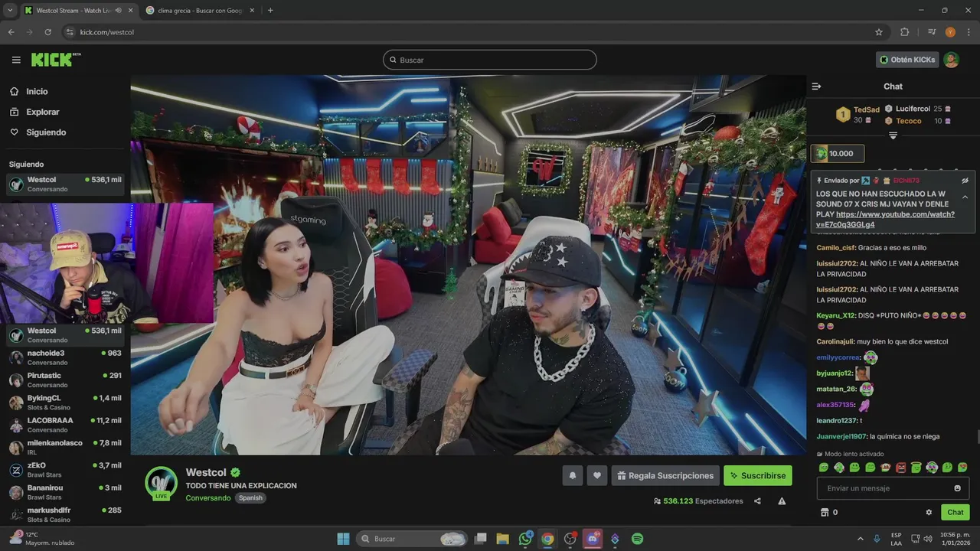Click the Spanish language tag
Screen dimensions: 980x551
[x=250, y=498]
